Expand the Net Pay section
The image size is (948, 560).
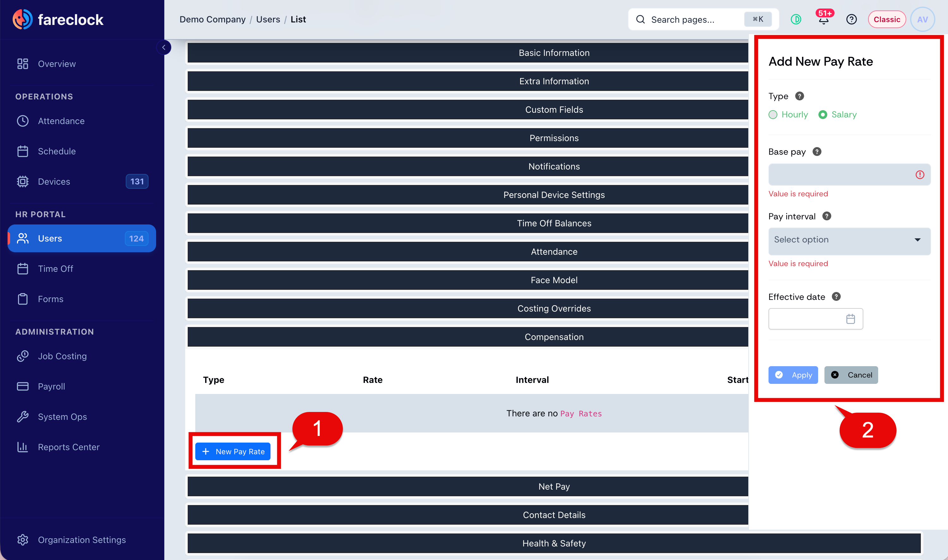pyautogui.click(x=554, y=486)
